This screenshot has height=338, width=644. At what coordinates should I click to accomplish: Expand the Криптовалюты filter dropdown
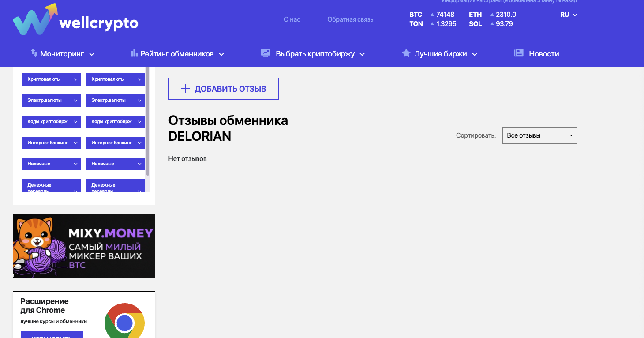[51, 79]
